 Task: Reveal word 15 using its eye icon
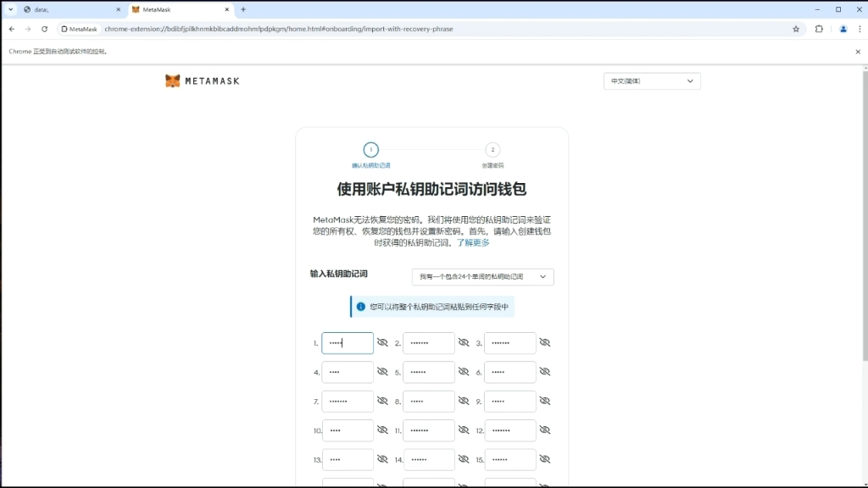[x=545, y=459]
